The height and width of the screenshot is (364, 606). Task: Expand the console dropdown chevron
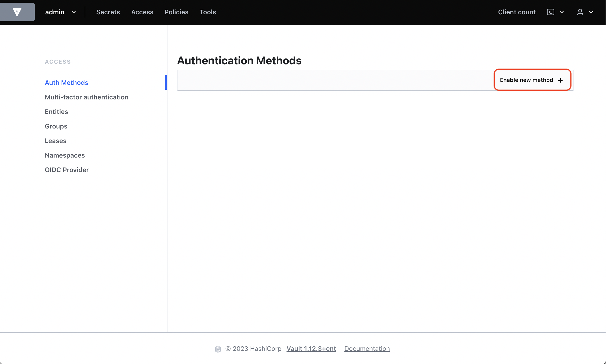point(562,12)
